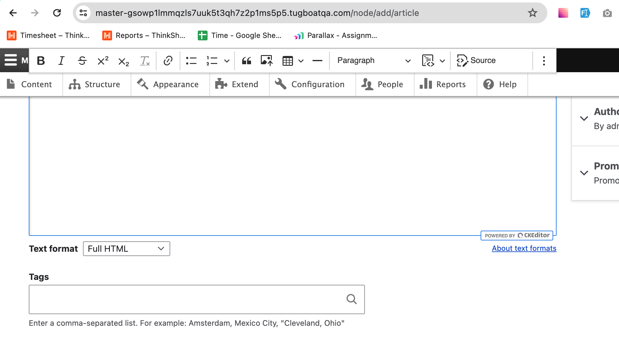Apply bold formatting in the editor

41,60
